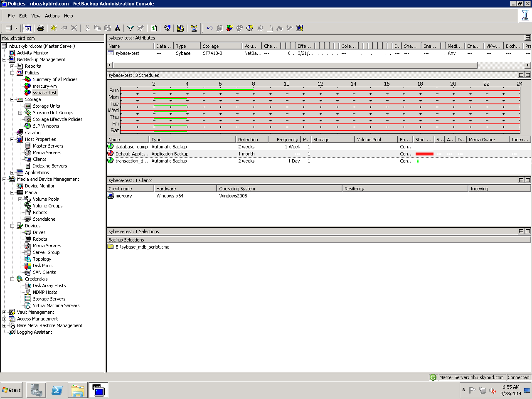Toggle the show/hide tree toolbar button

click(x=27, y=28)
